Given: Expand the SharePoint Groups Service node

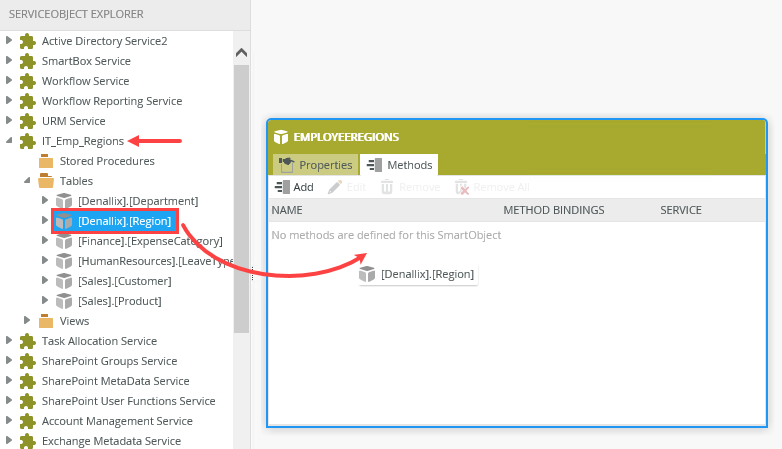Looking at the screenshot, I should [x=8, y=360].
